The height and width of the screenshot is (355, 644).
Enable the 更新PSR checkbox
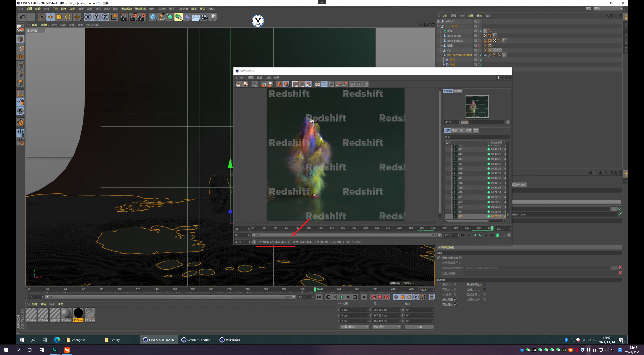tap(455, 285)
